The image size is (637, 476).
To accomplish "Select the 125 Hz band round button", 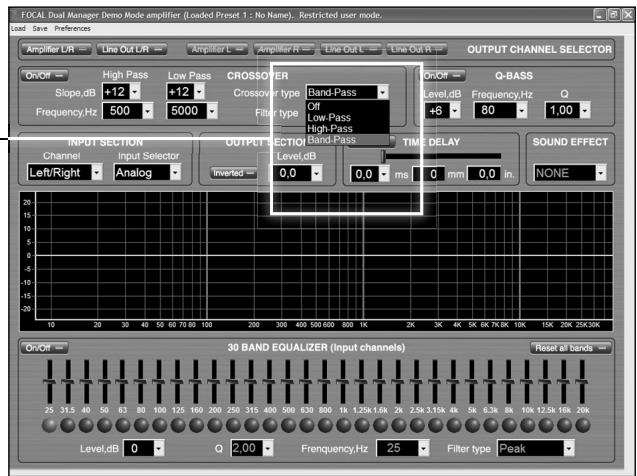I will coord(178,425).
